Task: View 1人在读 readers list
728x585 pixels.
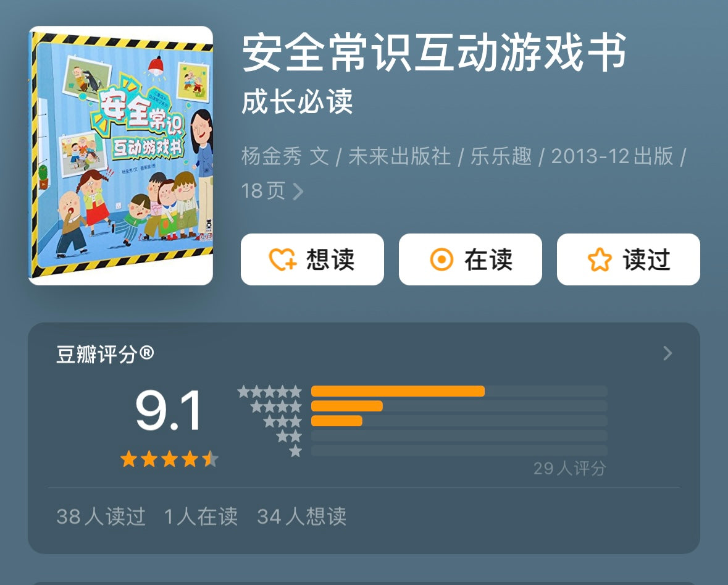Action: pos(201,516)
